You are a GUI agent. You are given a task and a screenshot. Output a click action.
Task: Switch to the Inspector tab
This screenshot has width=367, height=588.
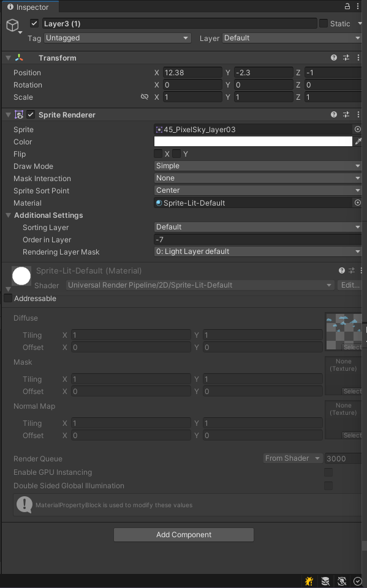tap(29, 7)
